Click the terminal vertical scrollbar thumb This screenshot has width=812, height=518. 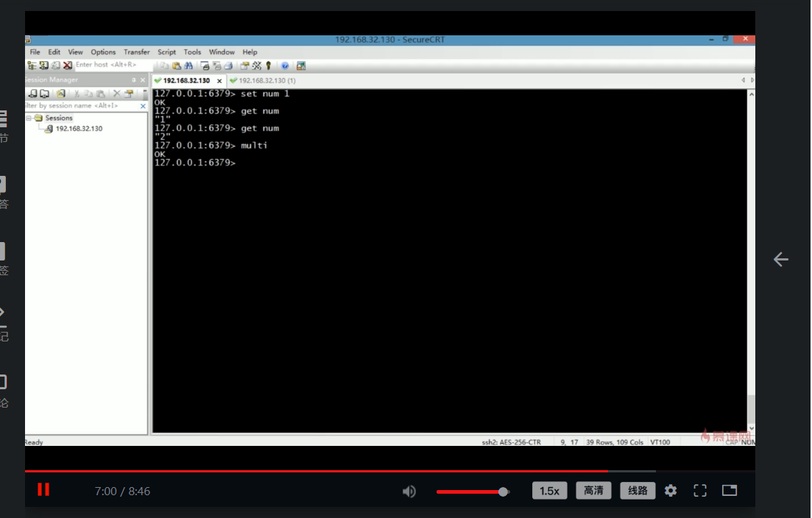[751, 409]
